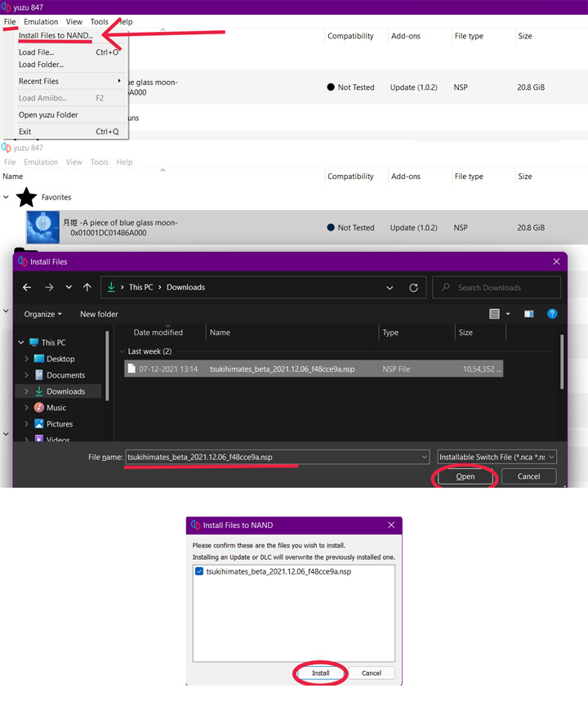Image resolution: width=588 pixels, height=711 pixels.
Task: Go up one folder level with up arrow
Action: pos(87,288)
